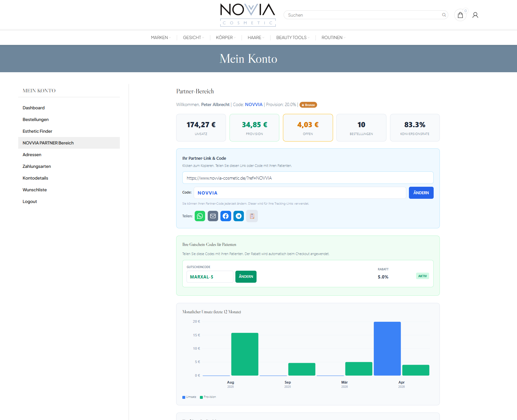Expand the KÖRPER menu
Screen dimensions: 517x420
226,38
